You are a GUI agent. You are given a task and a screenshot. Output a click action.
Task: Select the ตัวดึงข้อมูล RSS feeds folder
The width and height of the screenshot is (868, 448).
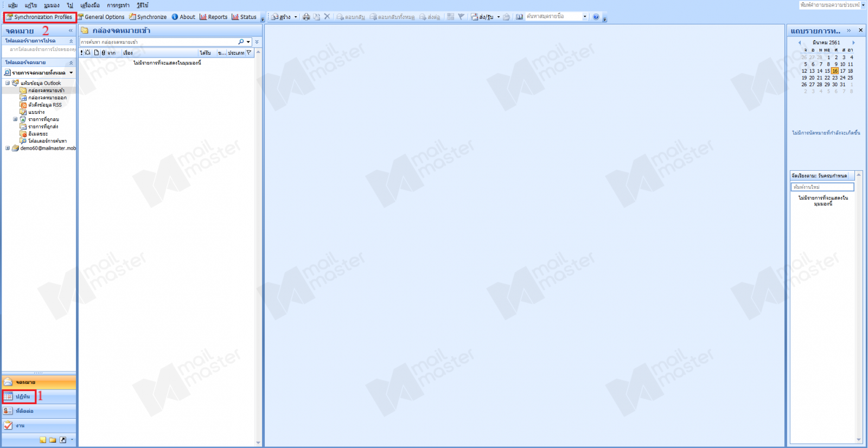point(44,105)
